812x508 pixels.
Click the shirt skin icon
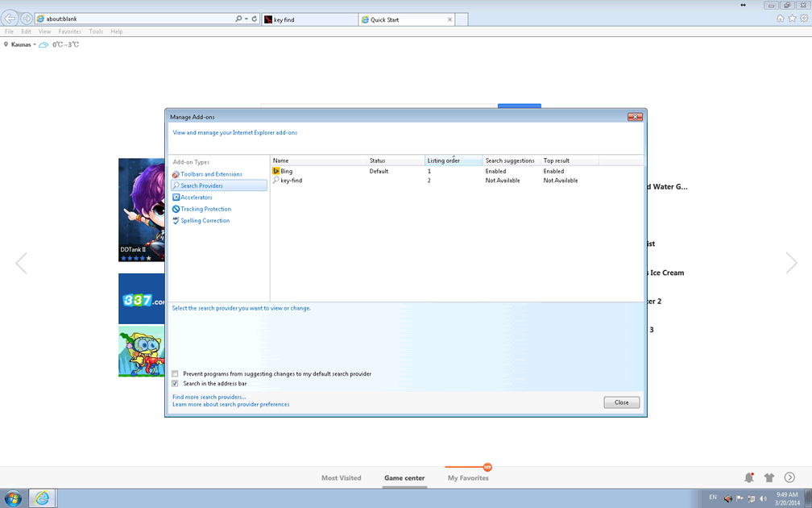coord(769,477)
